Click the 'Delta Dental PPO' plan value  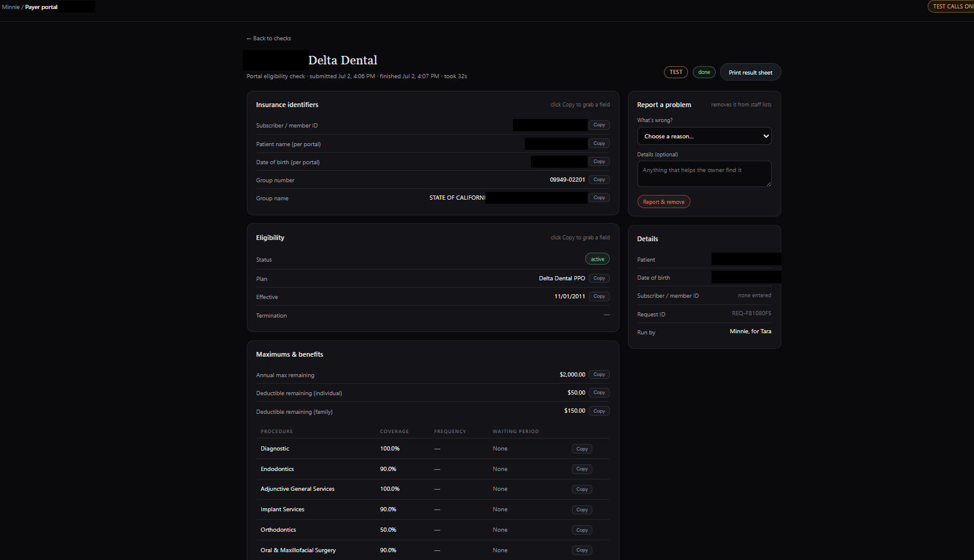click(x=562, y=278)
